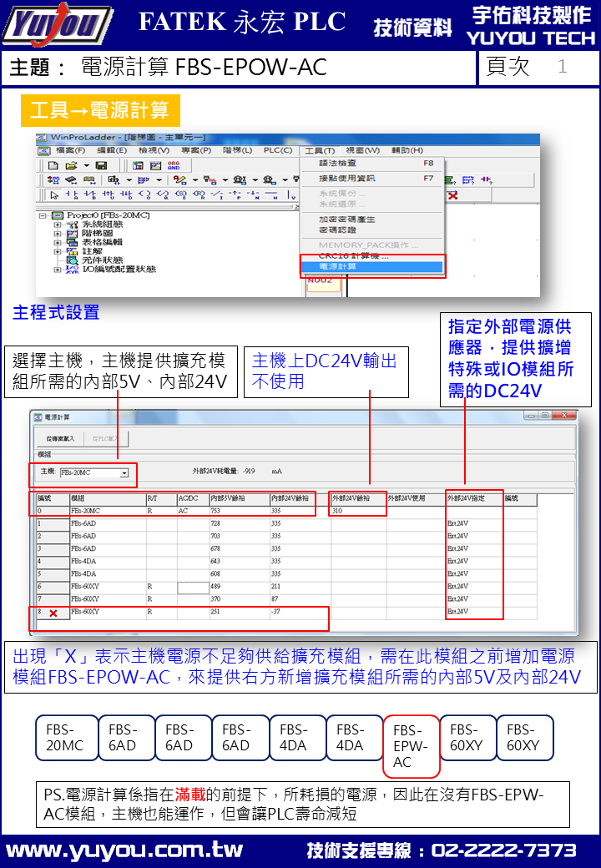The width and height of the screenshot is (601, 868).
Task: Click the 模組 column header
Action: [x=108, y=499]
